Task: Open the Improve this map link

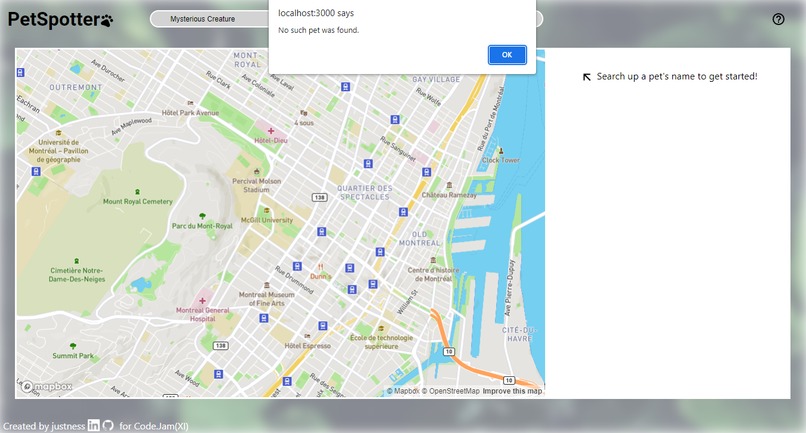Action: [512, 391]
